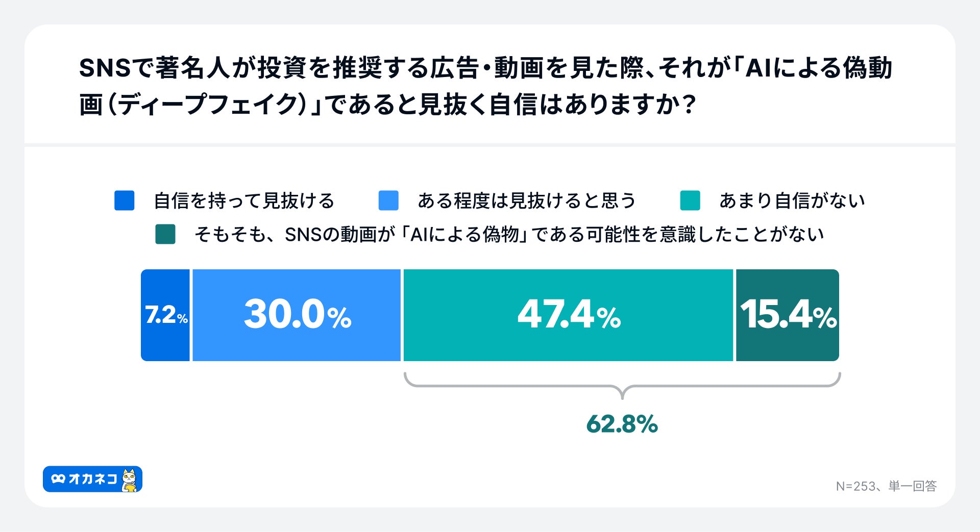
Task: Select the dark teal そもそも legend swatch
Action: click(x=165, y=234)
